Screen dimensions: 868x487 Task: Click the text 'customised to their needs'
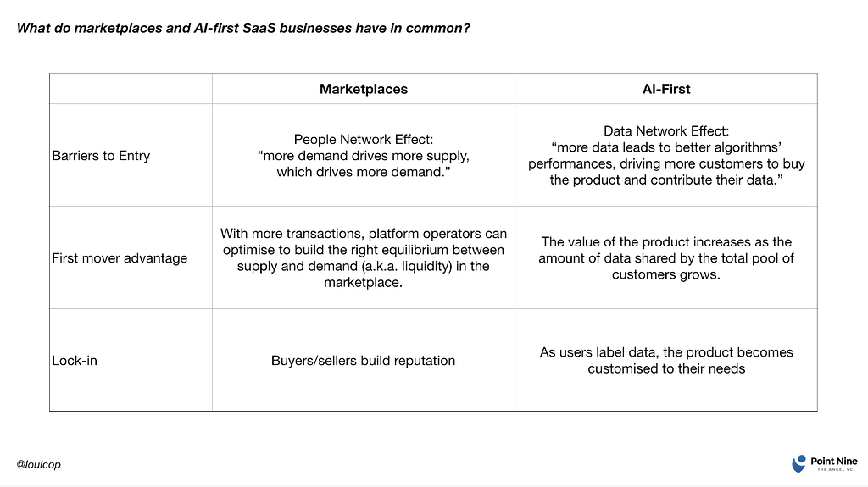tap(666, 368)
